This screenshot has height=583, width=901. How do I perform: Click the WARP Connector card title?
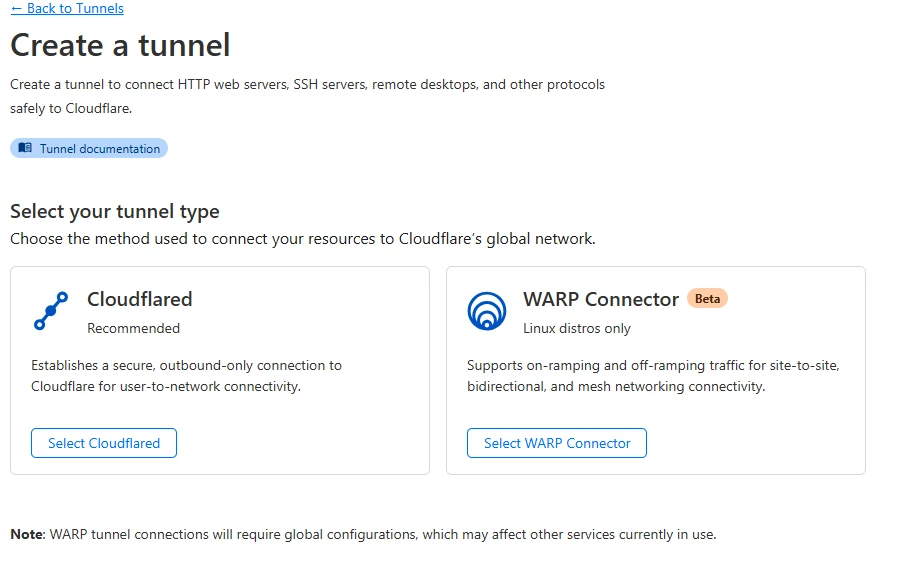tap(601, 299)
